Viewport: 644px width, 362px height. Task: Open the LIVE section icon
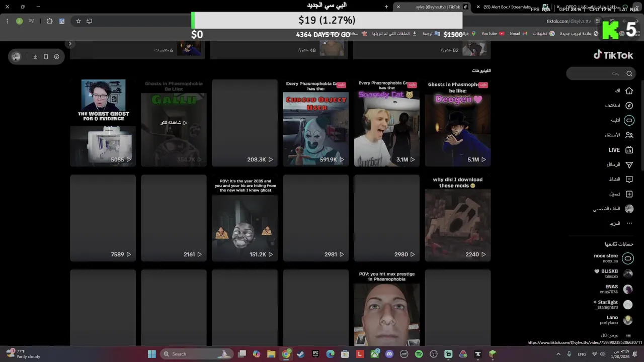(x=629, y=150)
